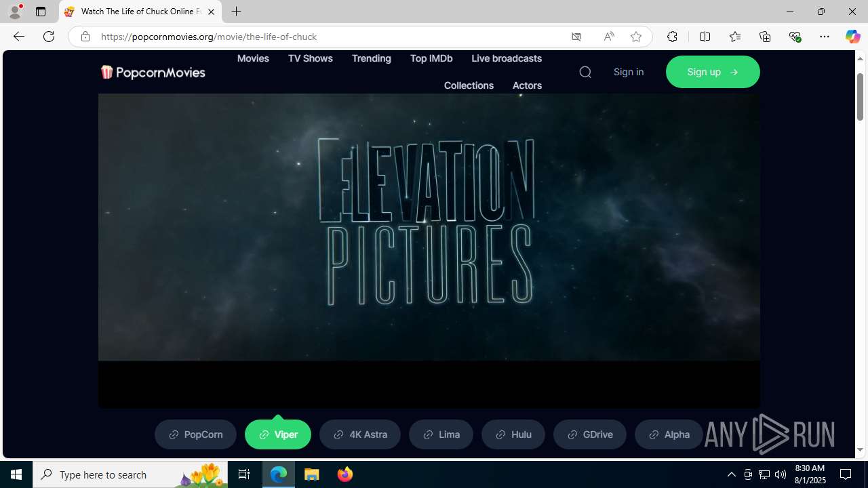This screenshot has width=868, height=488.
Task: Open Browser essentials icon
Action: 795,37
